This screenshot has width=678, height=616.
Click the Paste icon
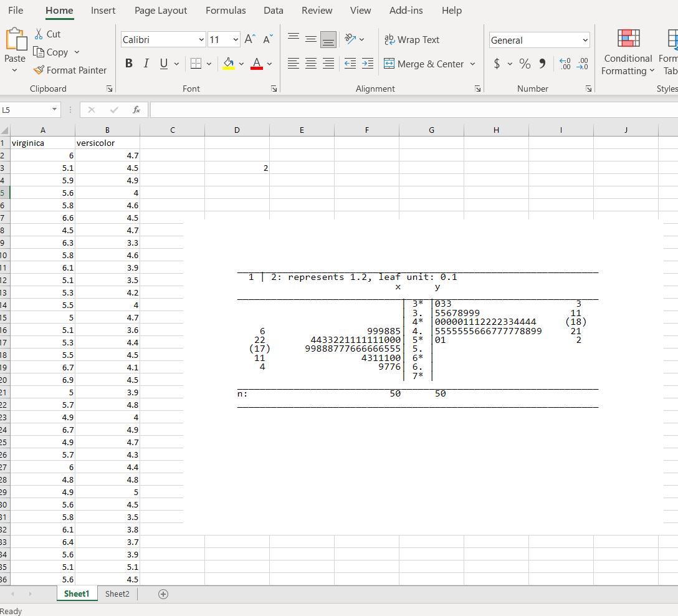click(x=16, y=39)
